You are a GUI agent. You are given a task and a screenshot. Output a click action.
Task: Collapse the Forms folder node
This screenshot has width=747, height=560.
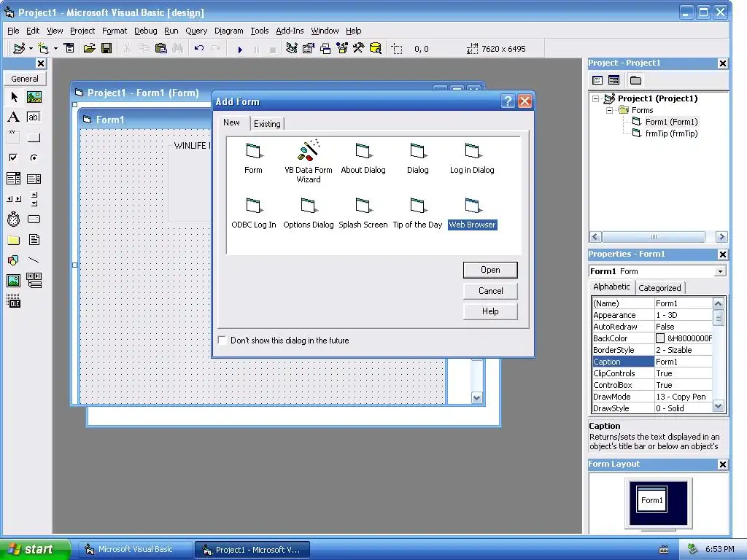609,111
